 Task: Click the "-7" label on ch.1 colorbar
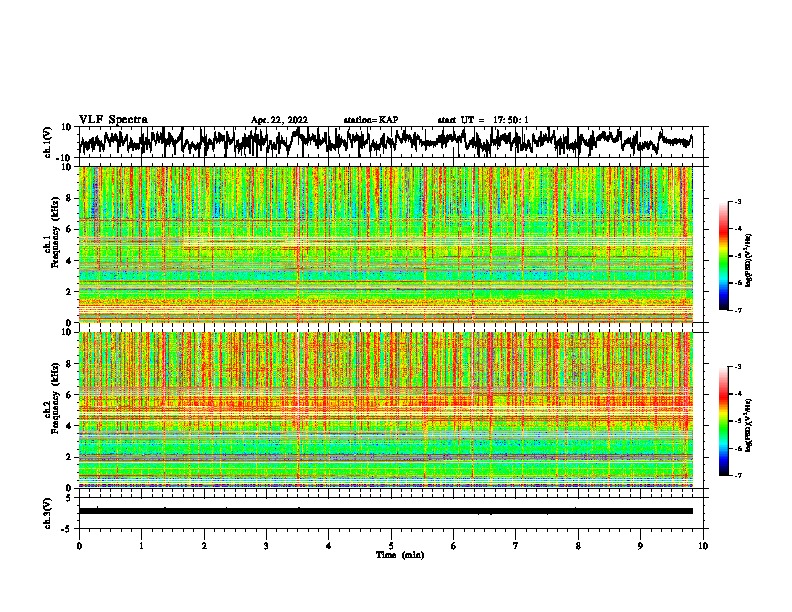pyautogui.click(x=738, y=310)
